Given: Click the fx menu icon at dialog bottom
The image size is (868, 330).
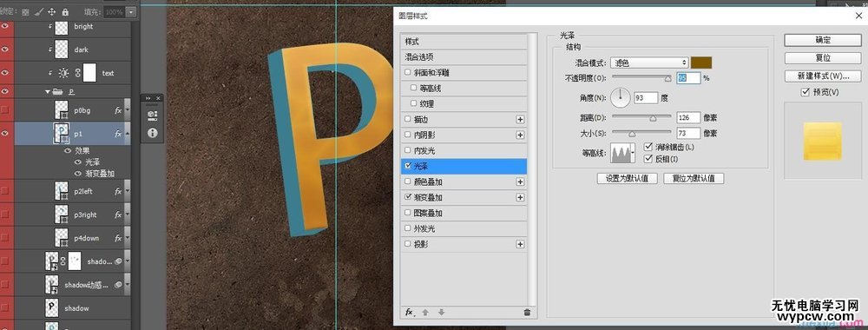Looking at the screenshot, I should click(x=409, y=313).
